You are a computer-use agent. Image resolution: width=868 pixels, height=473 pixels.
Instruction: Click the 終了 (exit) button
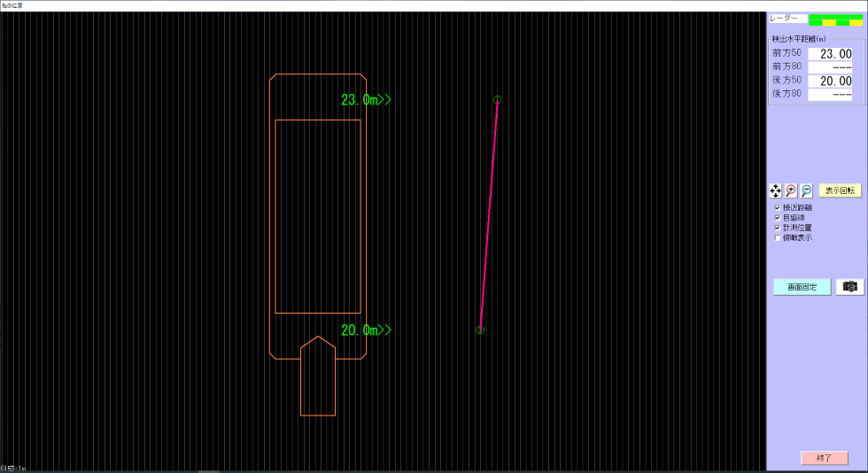(x=825, y=458)
